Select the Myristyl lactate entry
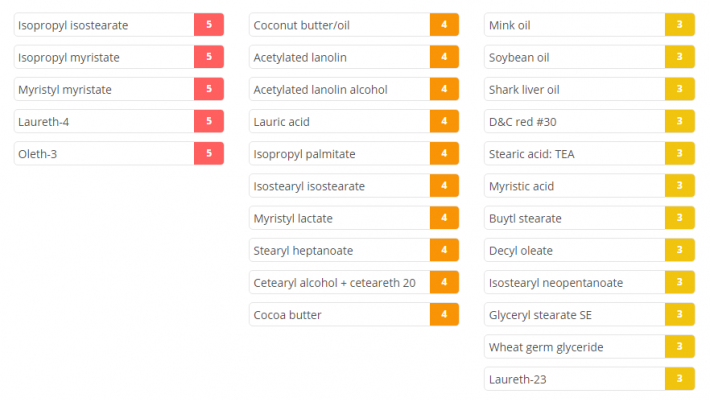This screenshot has width=710, height=400. (293, 218)
